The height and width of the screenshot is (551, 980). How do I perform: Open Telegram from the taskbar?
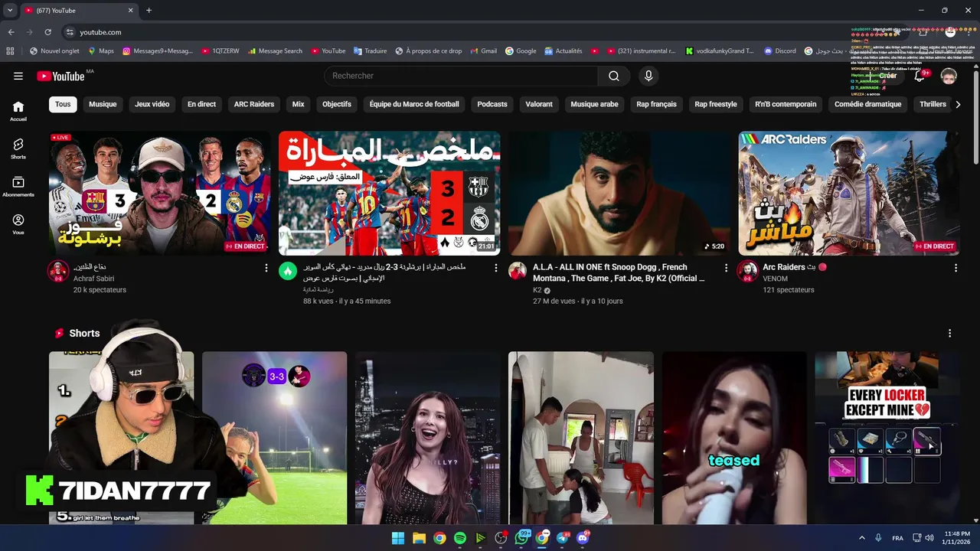pos(563,538)
